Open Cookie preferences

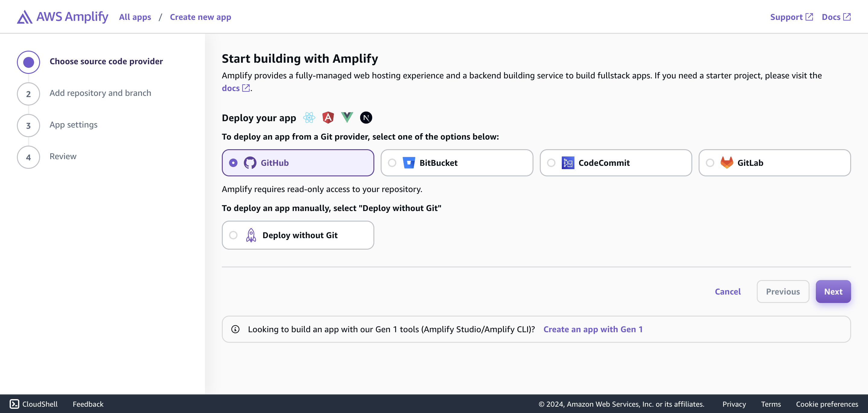click(827, 404)
